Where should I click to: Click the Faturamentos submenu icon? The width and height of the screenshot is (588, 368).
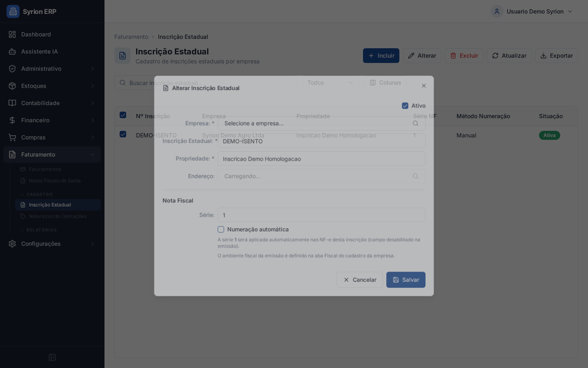23,169
